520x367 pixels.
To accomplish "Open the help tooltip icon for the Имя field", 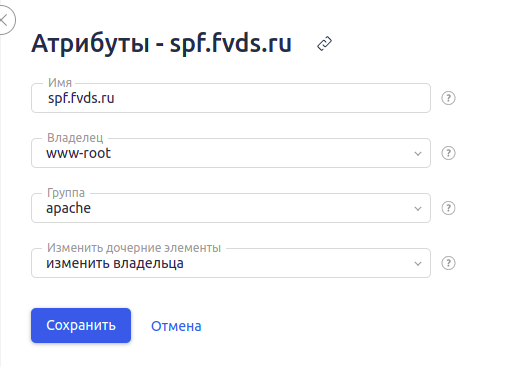I will click(448, 98).
